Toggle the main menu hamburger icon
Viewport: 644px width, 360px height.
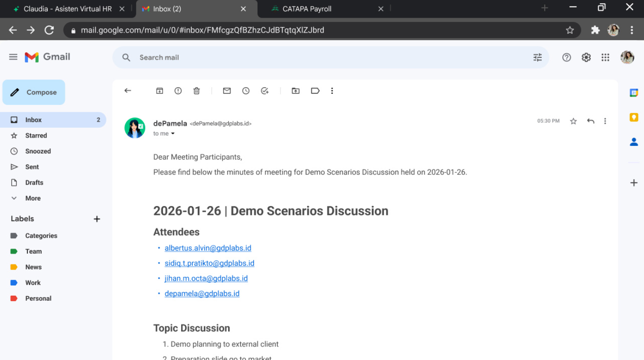[x=13, y=57]
